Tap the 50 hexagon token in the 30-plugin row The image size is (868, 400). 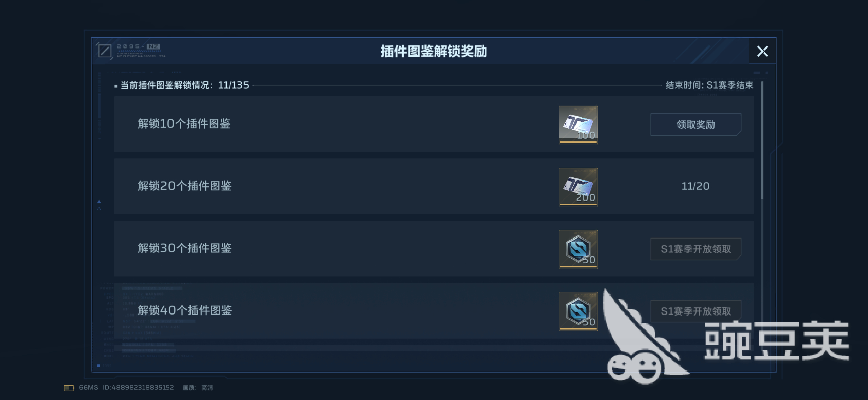[578, 249]
